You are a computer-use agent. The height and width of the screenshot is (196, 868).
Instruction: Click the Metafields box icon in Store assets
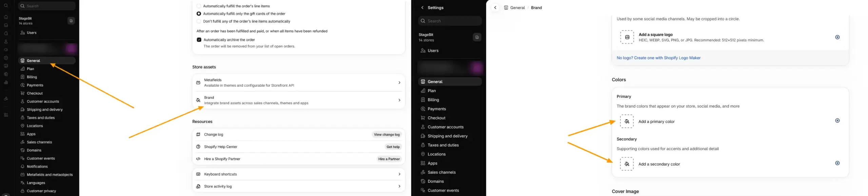(198, 83)
